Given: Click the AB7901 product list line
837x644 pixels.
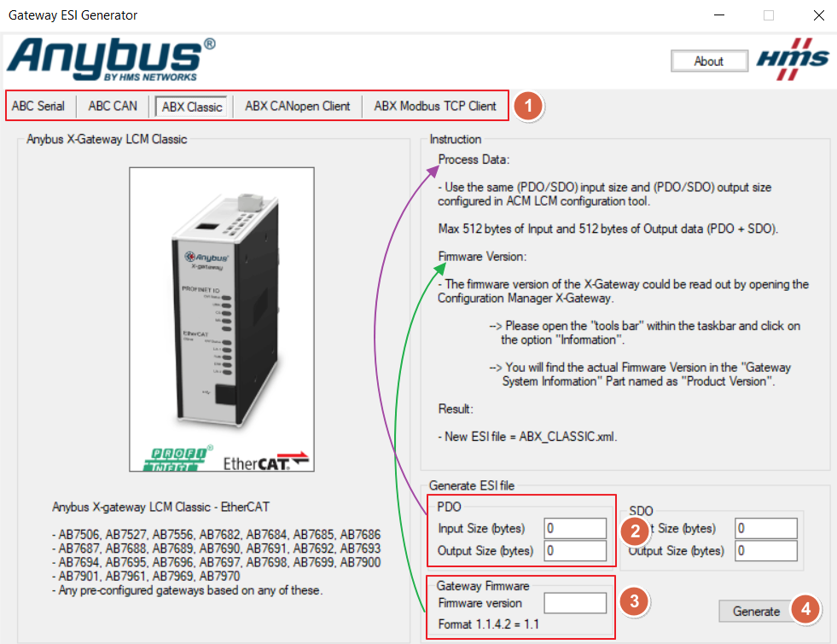Looking at the screenshot, I should click(146, 577).
